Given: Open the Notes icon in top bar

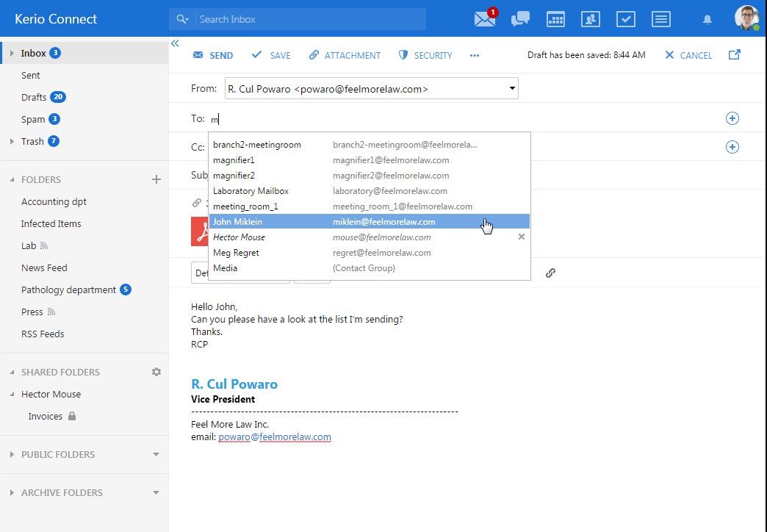Looking at the screenshot, I should [x=661, y=19].
